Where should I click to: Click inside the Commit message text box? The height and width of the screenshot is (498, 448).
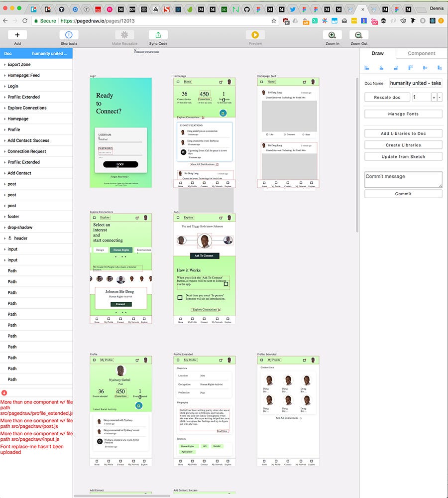403,179
